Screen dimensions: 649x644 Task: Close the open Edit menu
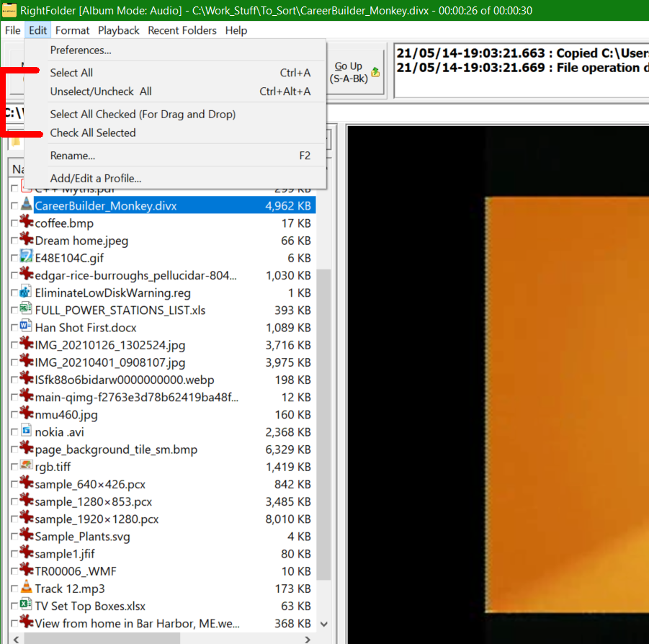tap(37, 31)
